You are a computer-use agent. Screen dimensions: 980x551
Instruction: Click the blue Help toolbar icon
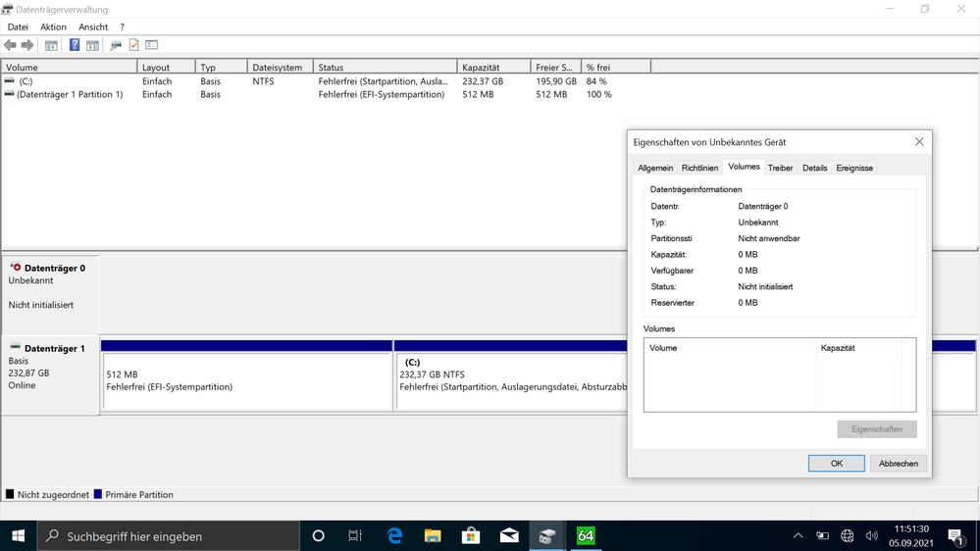tap(75, 45)
